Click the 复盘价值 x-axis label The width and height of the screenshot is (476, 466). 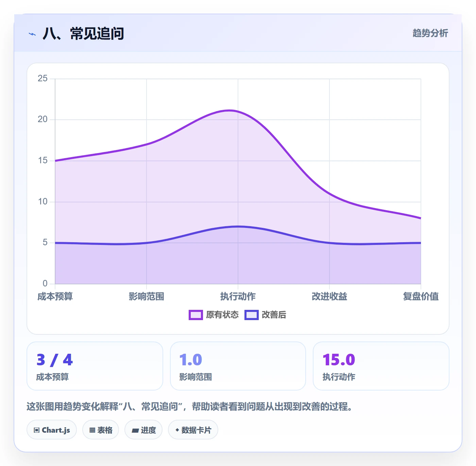421,297
